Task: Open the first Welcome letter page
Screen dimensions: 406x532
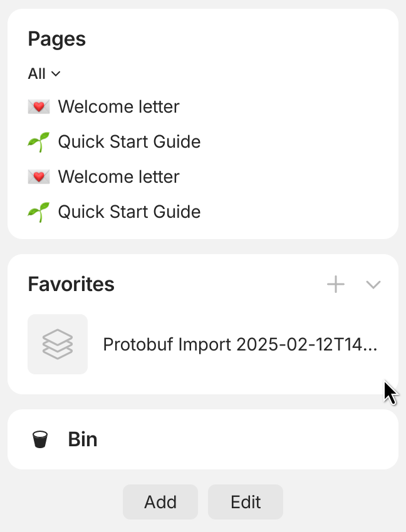Action: 118,107
